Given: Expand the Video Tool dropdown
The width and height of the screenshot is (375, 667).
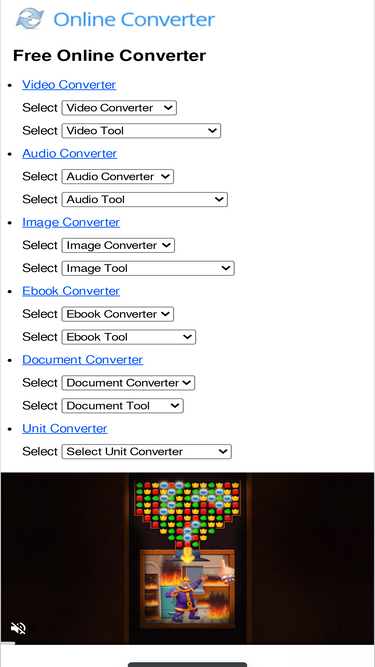Looking at the screenshot, I should [141, 131].
